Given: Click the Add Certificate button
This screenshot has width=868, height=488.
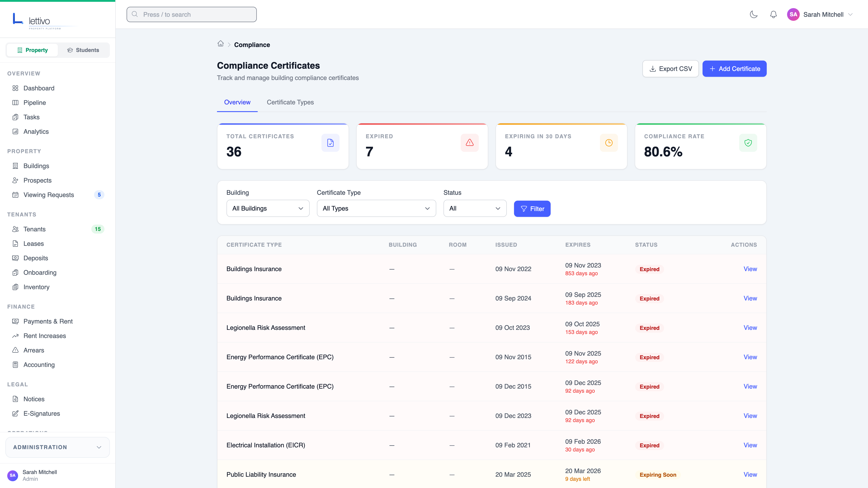Looking at the screenshot, I should [734, 68].
